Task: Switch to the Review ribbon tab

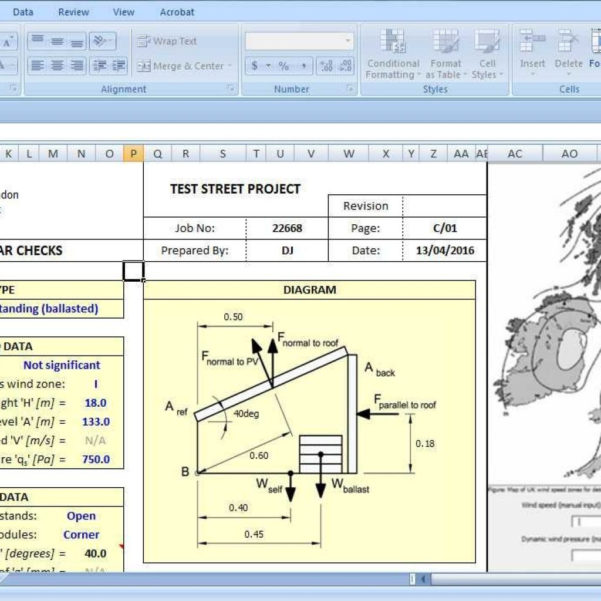Action: (x=73, y=12)
